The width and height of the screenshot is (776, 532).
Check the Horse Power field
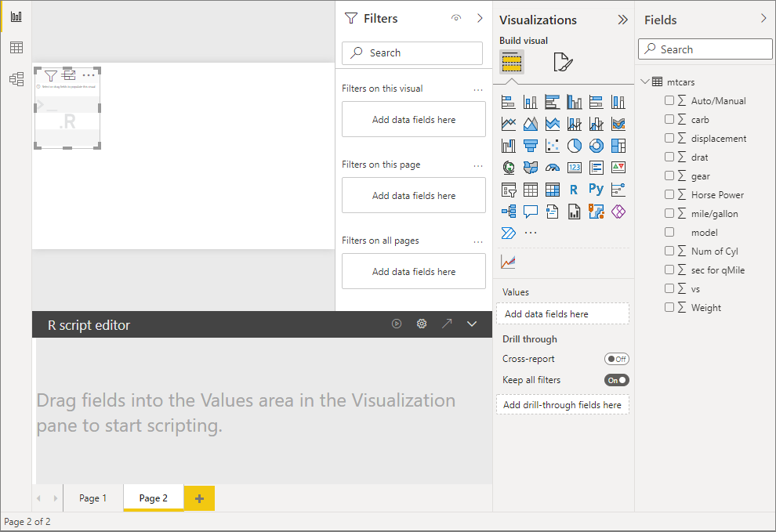click(x=670, y=194)
